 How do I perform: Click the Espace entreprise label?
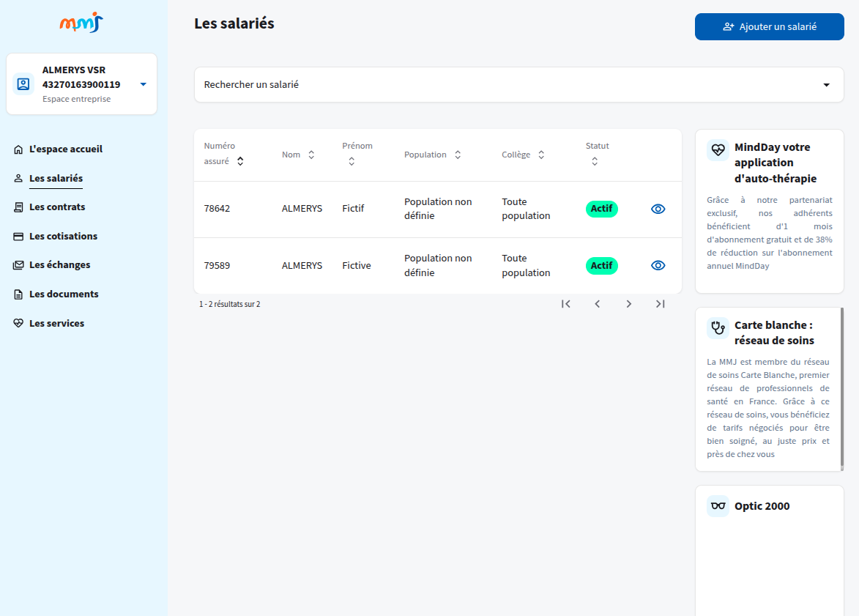77,99
